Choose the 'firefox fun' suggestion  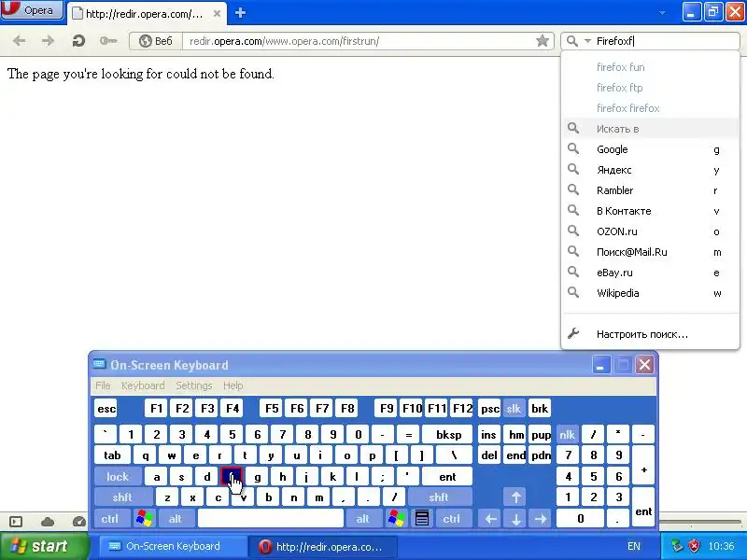[x=651, y=67]
